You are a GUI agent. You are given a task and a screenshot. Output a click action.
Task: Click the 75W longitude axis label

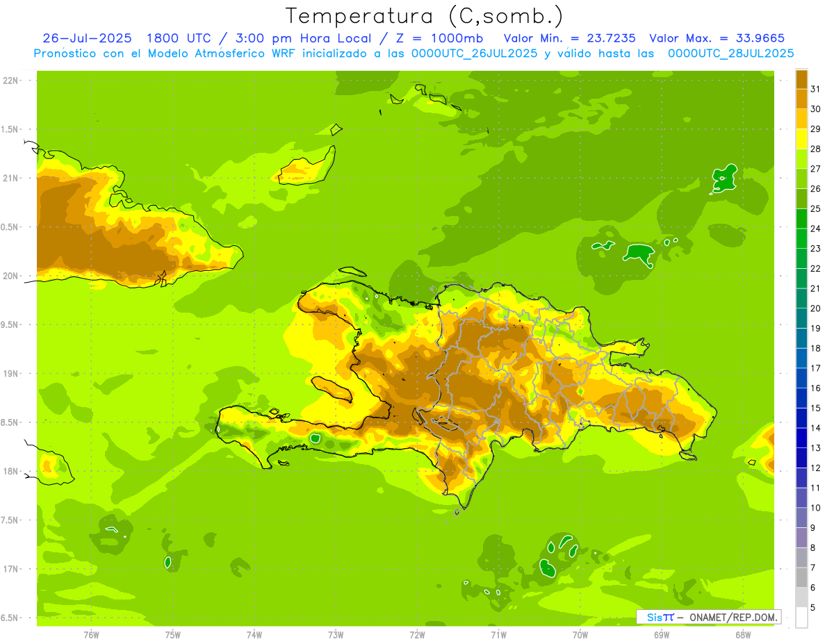point(173,635)
